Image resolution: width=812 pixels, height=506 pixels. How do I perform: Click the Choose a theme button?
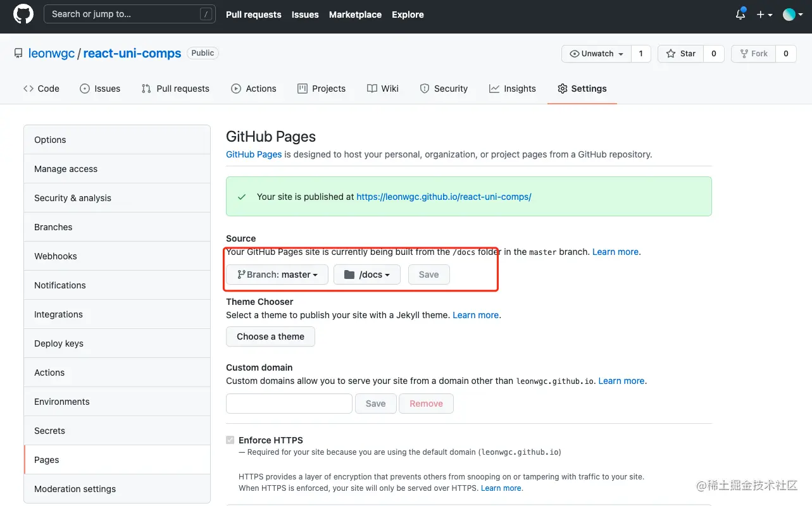pos(270,336)
